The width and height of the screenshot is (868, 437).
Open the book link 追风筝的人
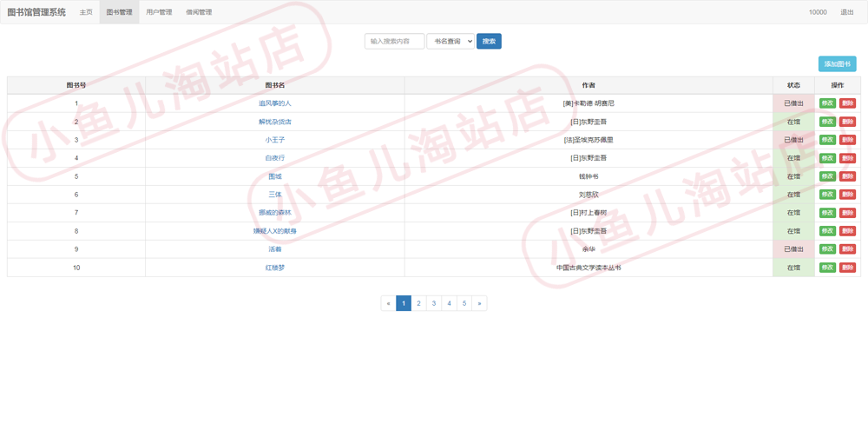[x=275, y=103]
